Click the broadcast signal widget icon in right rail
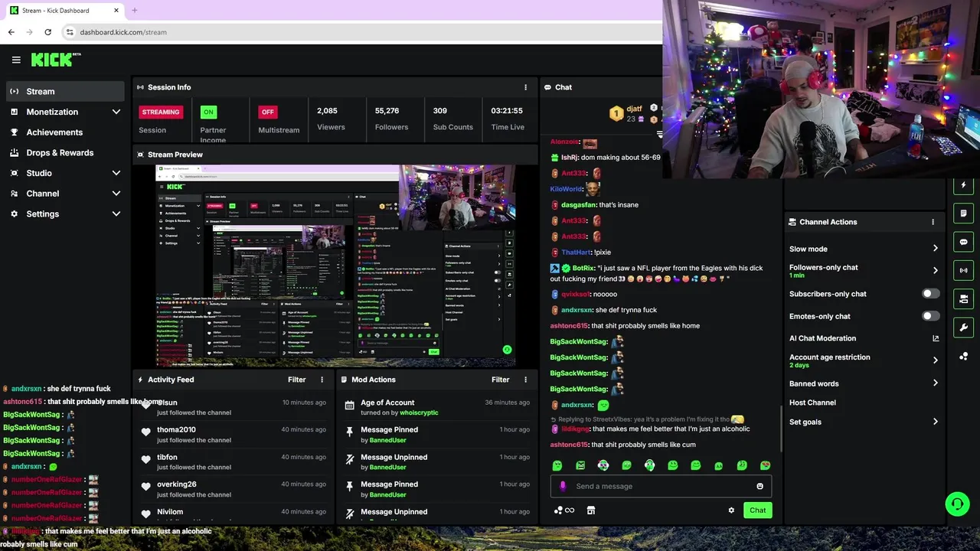The image size is (980, 551). (x=964, y=270)
